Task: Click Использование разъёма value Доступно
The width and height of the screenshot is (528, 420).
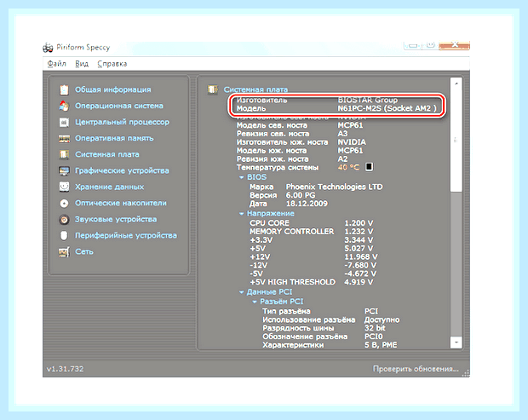Action: (382, 319)
